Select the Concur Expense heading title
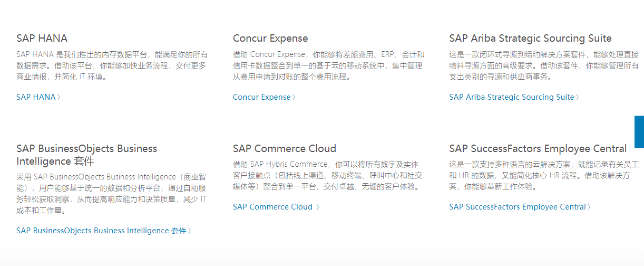644x266 pixels. 270,39
